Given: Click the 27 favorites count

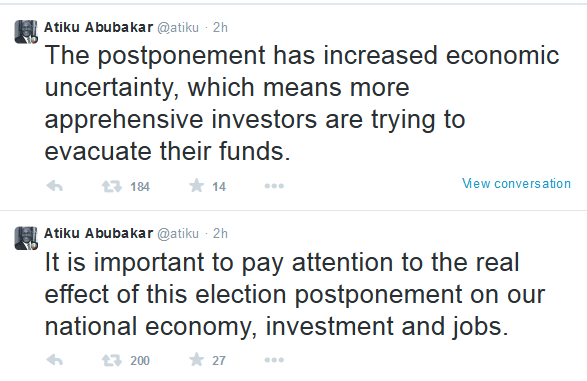Looking at the screenshot, I should (219, 360).
